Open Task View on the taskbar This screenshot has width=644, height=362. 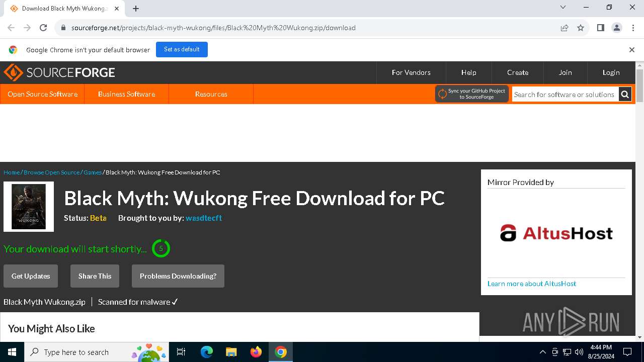point(181,352)
